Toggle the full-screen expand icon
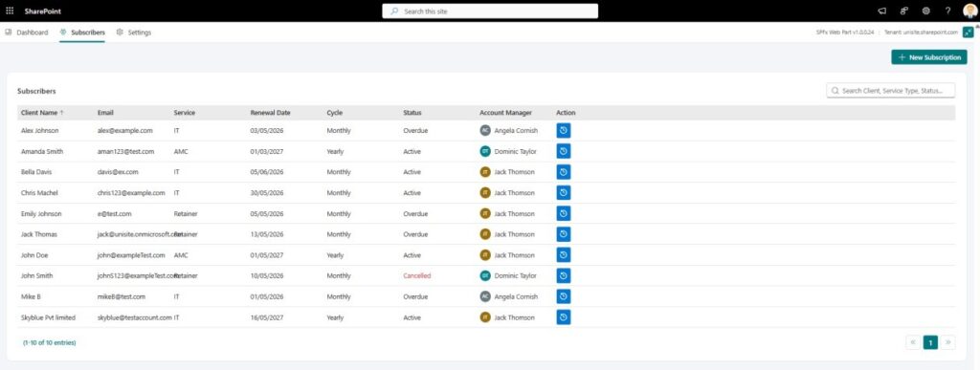 (x=968, y=33)
